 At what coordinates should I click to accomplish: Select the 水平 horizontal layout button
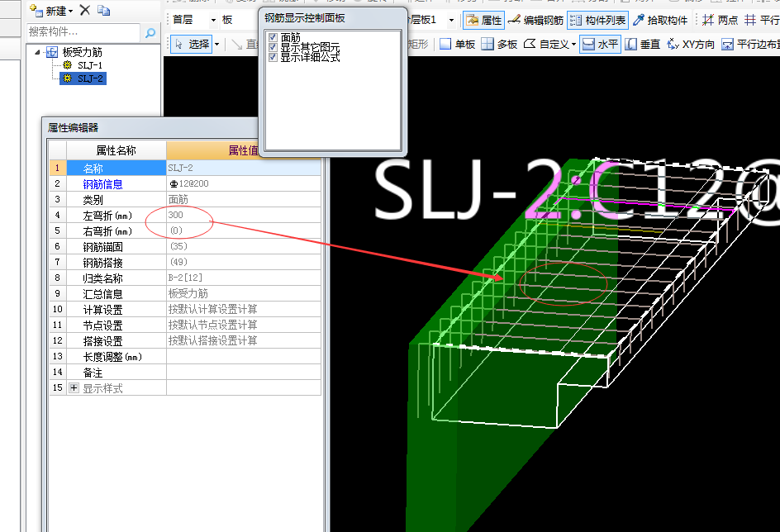pyautogui.click(x=600, y=45)
